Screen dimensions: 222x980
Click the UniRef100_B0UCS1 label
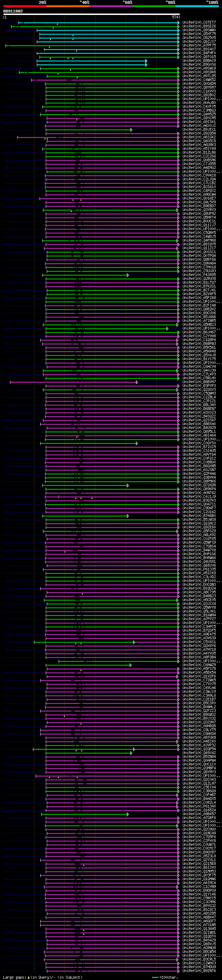(x=199, y=221)
